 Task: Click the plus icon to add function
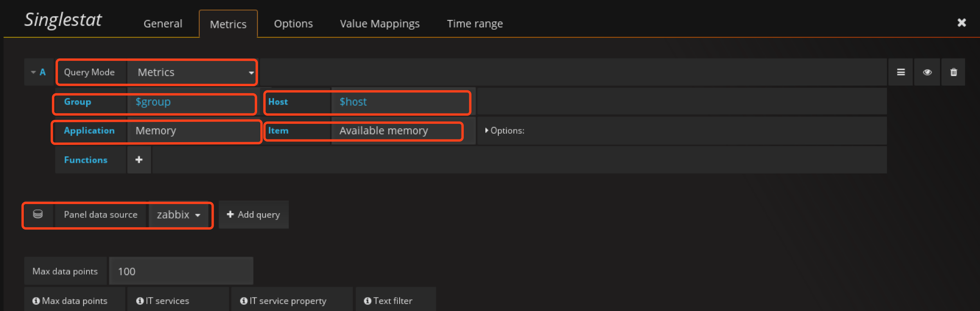[139, 160]
